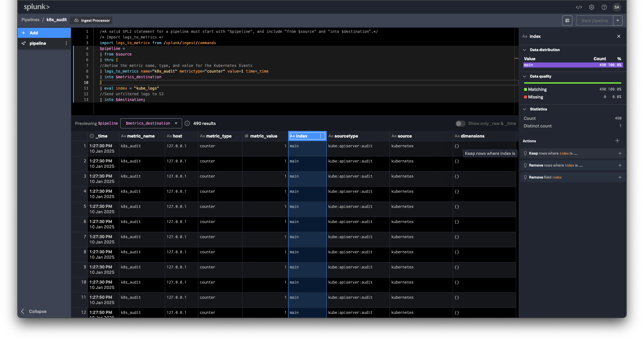Viewport: 644px width, 341px height.
Task: Expand the Save pipeline dropdown arrow
Action: coord(618,20)
